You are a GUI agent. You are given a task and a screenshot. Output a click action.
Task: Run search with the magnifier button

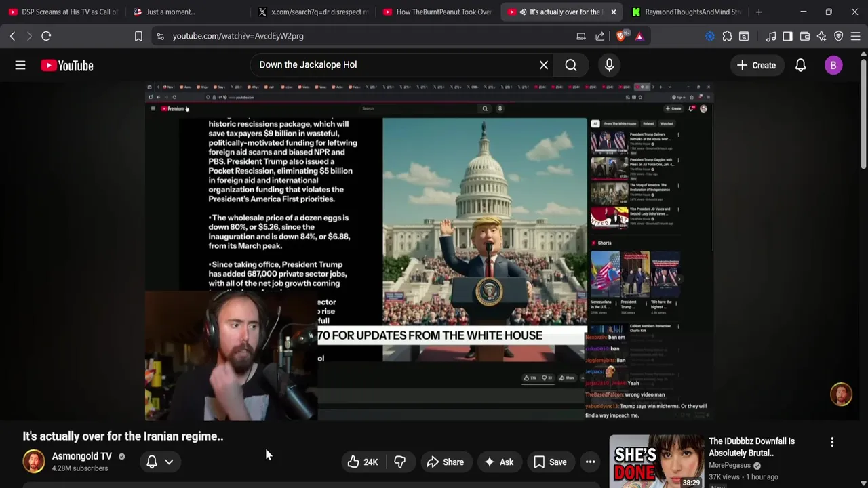click(x=571, y=65)
